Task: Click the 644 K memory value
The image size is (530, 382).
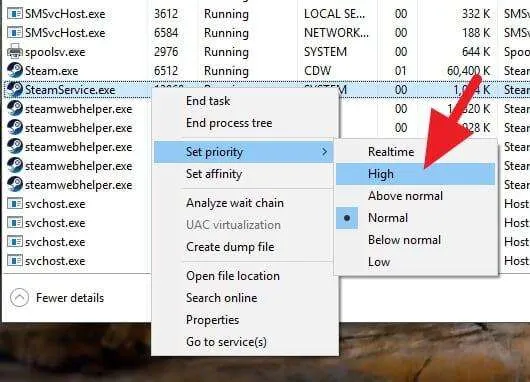Action: (476, 52)
